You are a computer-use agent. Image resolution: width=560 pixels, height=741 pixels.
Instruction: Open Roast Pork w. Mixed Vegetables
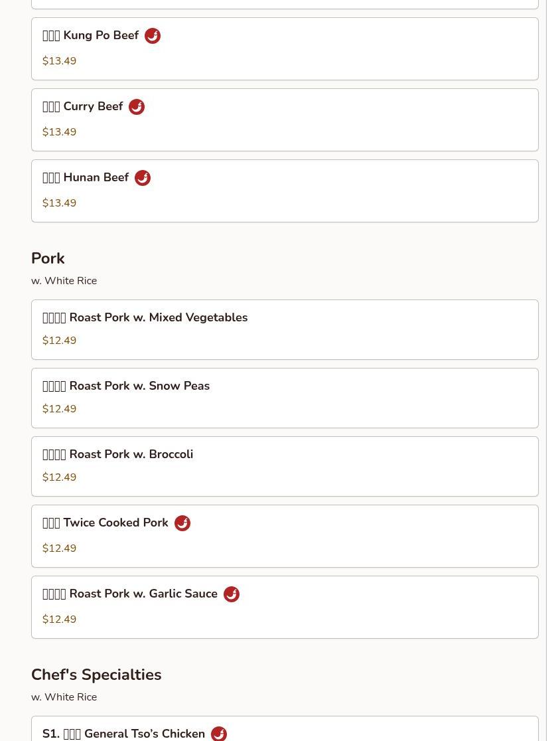click(x=285, y=330)
